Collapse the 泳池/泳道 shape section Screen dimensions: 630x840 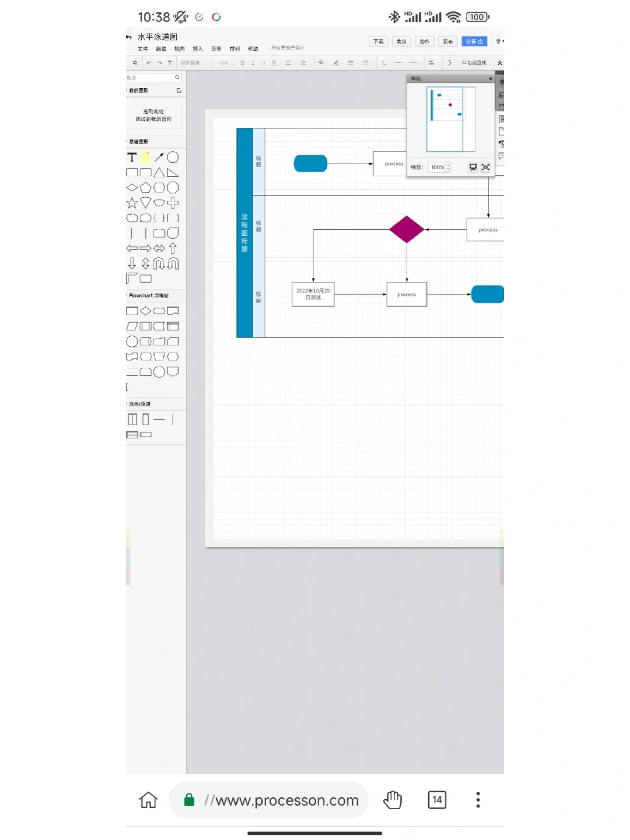point(139,404)
